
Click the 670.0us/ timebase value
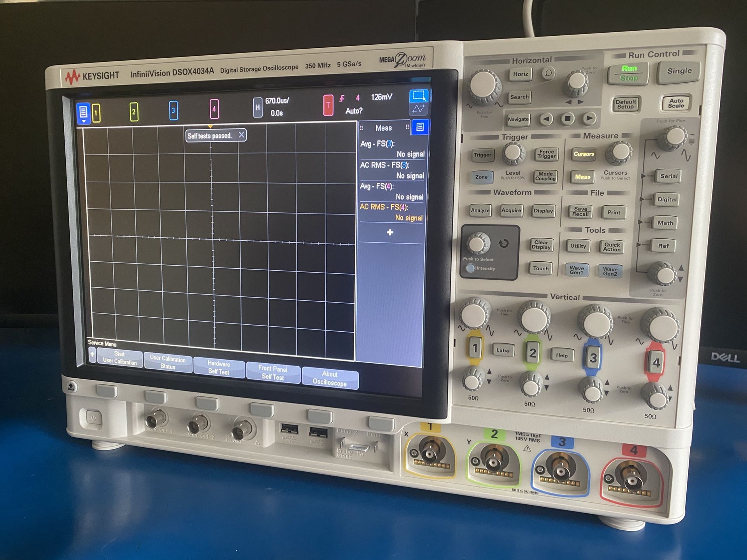(277, 101)
